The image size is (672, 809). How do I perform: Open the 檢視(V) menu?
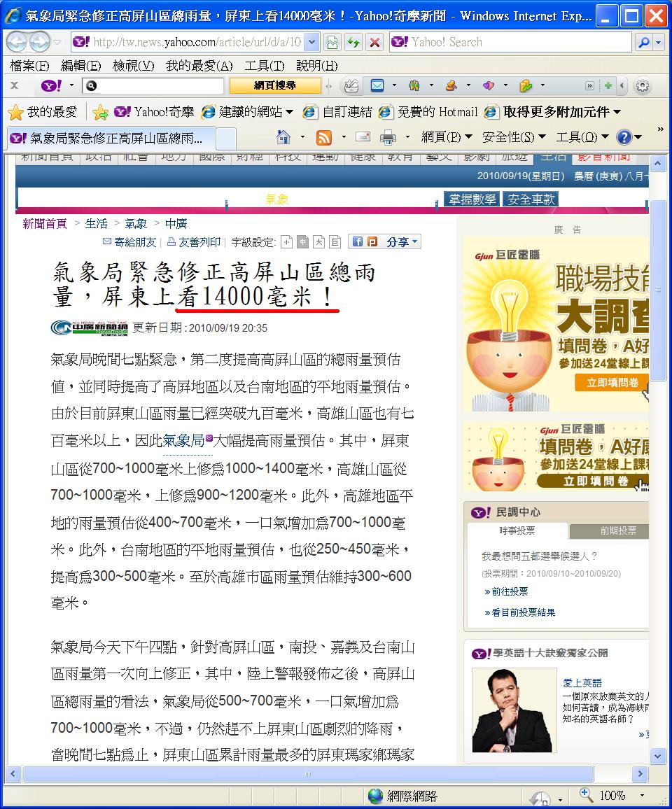pyautogui.click(x=134, y=66)
